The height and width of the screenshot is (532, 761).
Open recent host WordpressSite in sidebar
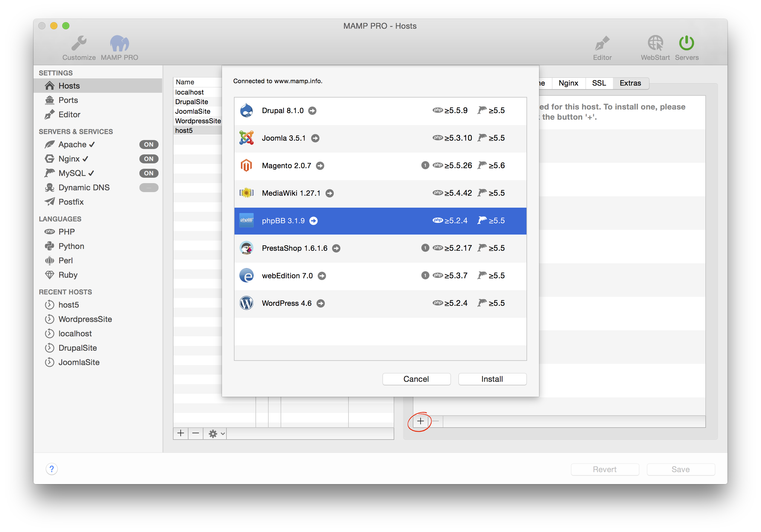pyautogui.click(x=85, y=319)
